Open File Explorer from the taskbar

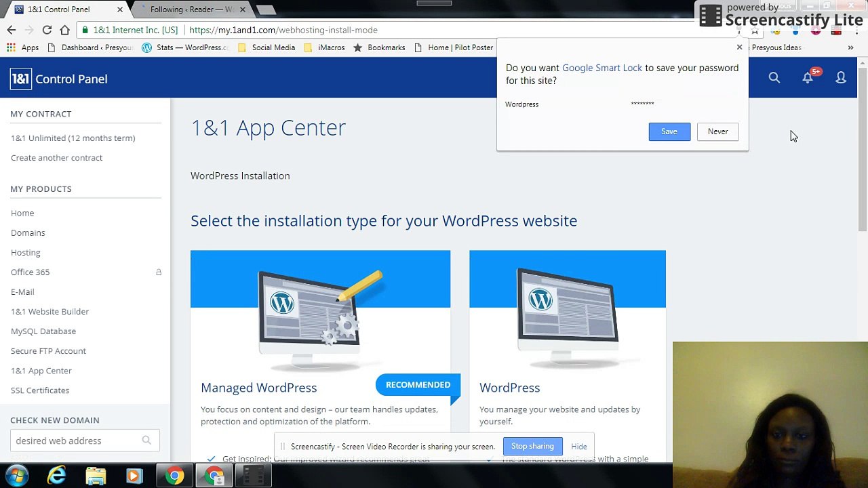(x=96, y=476)
